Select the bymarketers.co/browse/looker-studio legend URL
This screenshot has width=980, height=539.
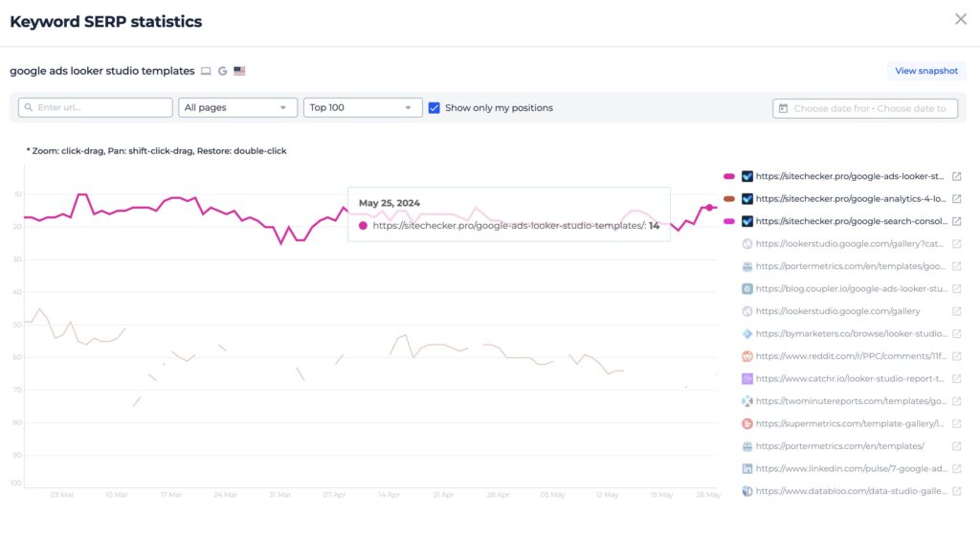[851, 334]
